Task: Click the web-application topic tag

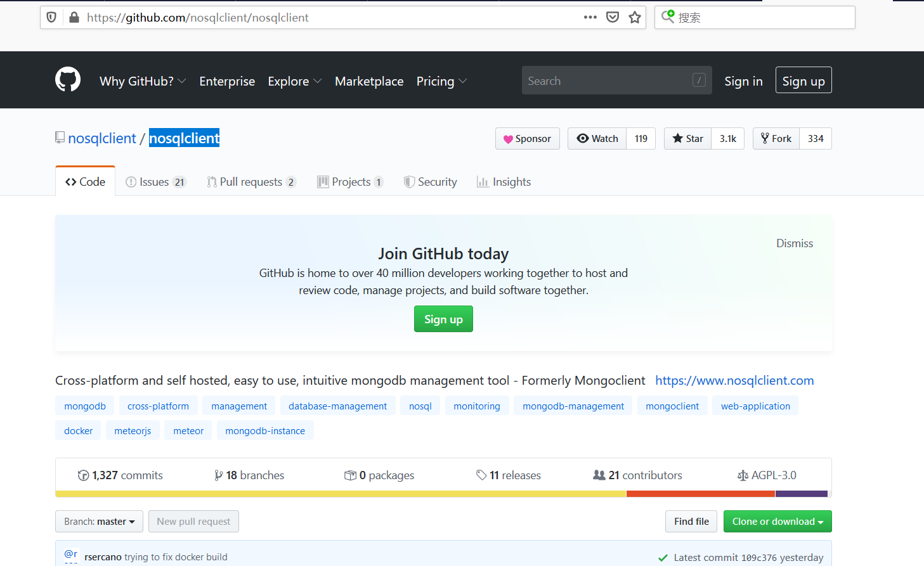Action: pyautogui.click(x=755, y=406)
